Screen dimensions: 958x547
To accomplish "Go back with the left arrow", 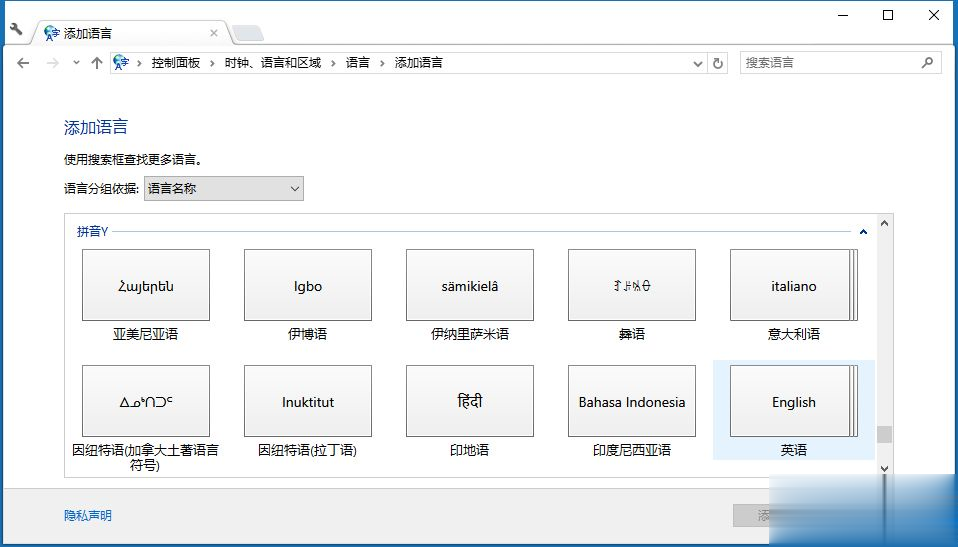I will point(23,63).
